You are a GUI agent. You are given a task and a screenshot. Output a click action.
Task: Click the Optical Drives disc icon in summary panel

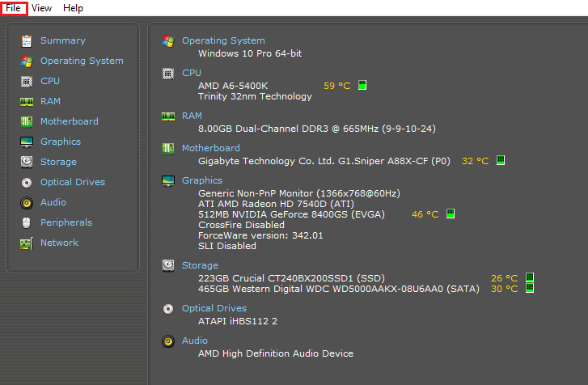[x=168, y=309]
